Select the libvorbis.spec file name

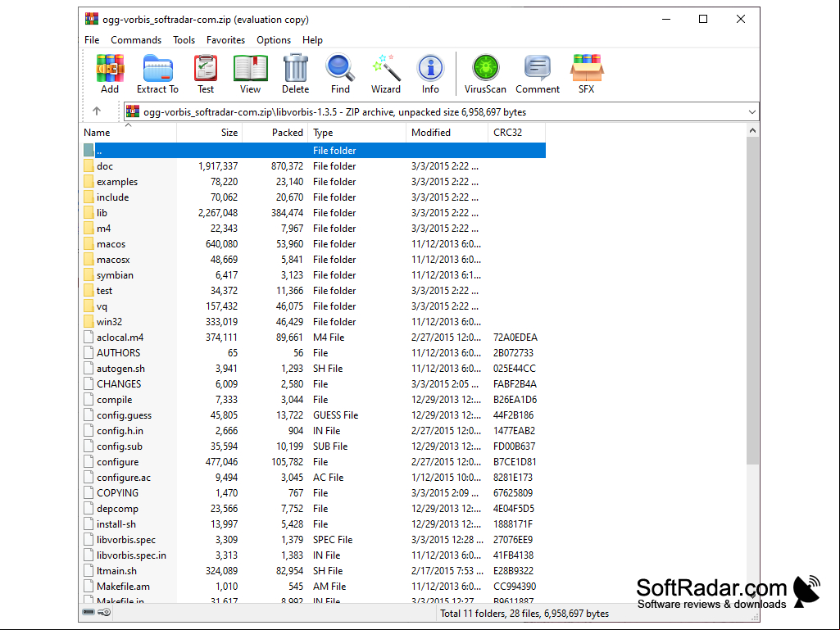point(126,539)
